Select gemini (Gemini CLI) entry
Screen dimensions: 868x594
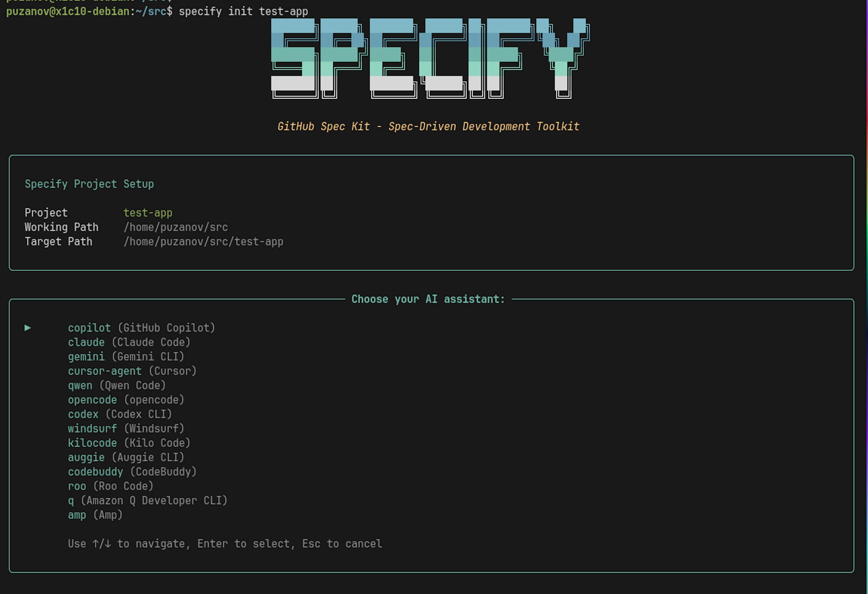pos(126,357)
